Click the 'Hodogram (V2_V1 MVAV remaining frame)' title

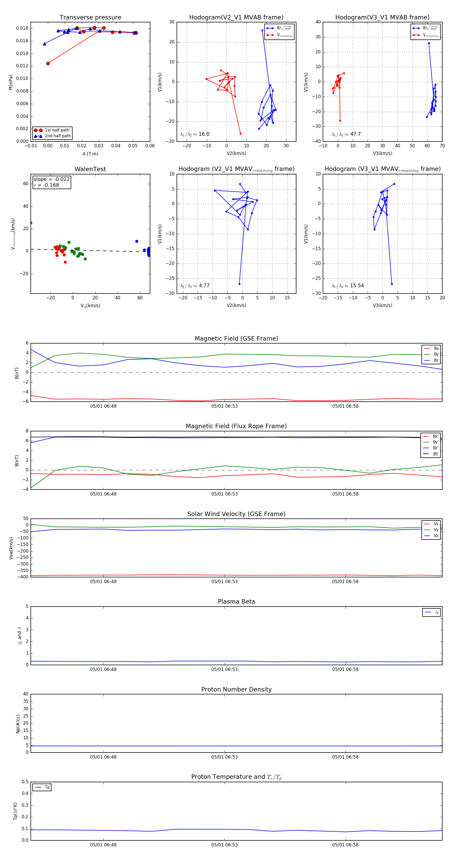click(x=236, y=169)
